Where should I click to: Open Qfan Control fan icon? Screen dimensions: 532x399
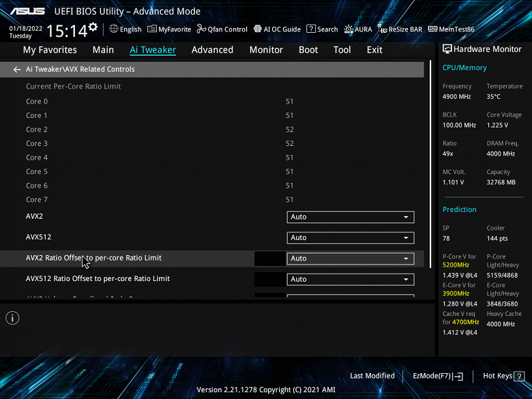pos(201,29)
